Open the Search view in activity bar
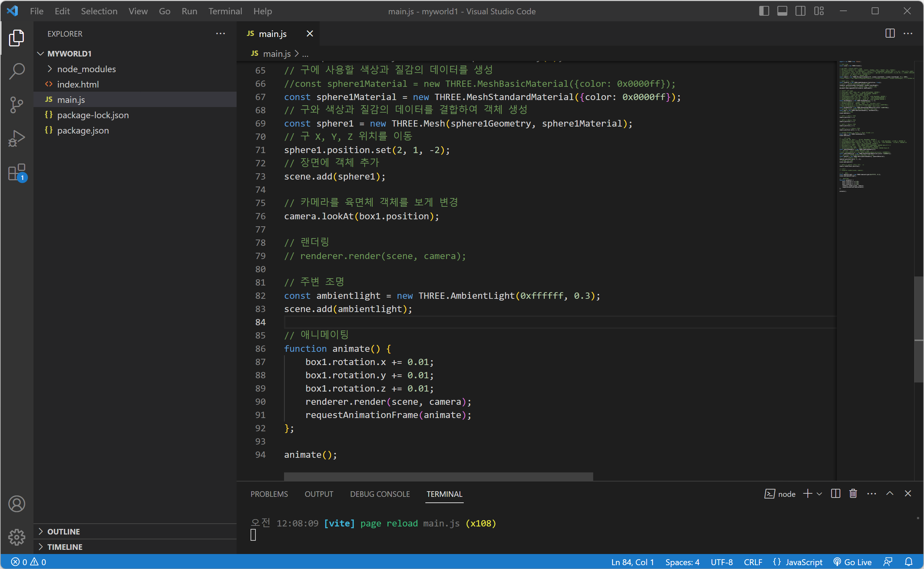This screenshot has width=924, height=569. pyautogui.click(x=16, y=71)
